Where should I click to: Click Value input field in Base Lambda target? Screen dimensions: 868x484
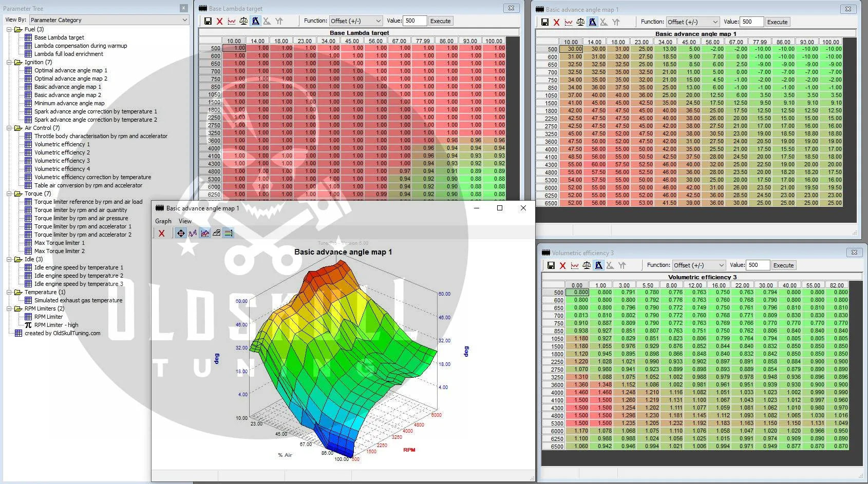point(414,21)
